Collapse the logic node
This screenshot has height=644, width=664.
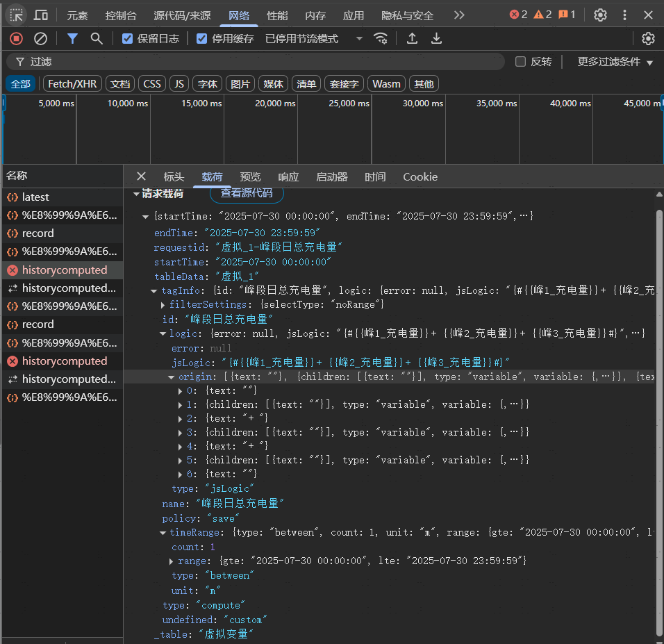click(163, 334)
